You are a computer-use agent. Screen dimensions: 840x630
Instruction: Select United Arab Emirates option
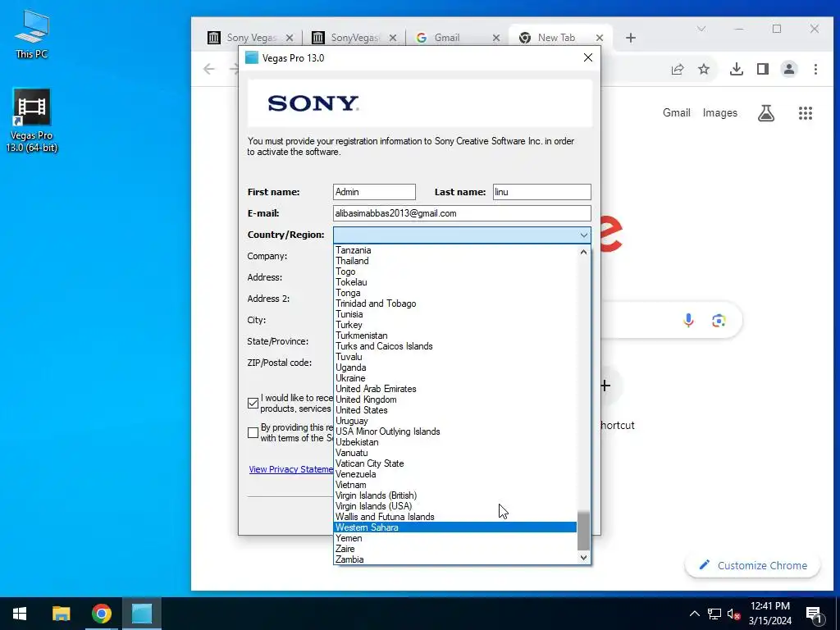coord(455,389)
